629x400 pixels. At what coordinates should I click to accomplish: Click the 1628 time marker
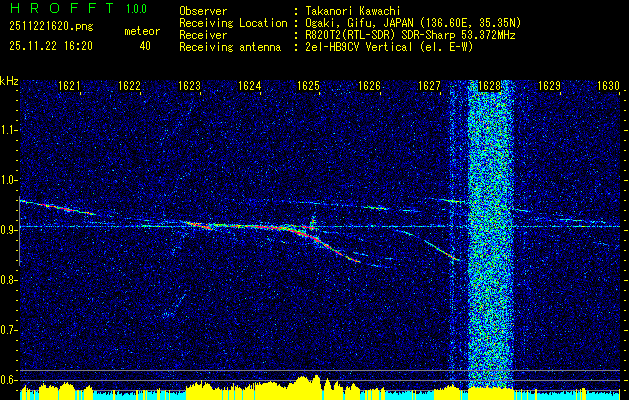(x=489, y=85)
